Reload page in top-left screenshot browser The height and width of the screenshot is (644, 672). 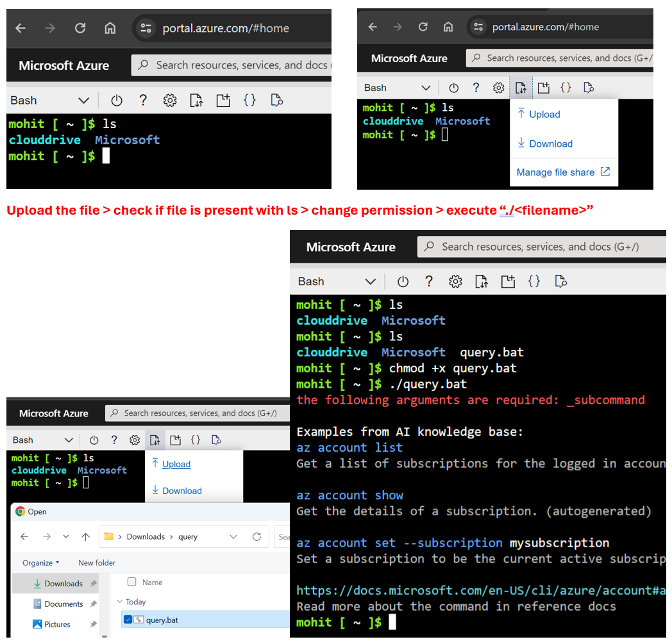click(x=80, y=28)
